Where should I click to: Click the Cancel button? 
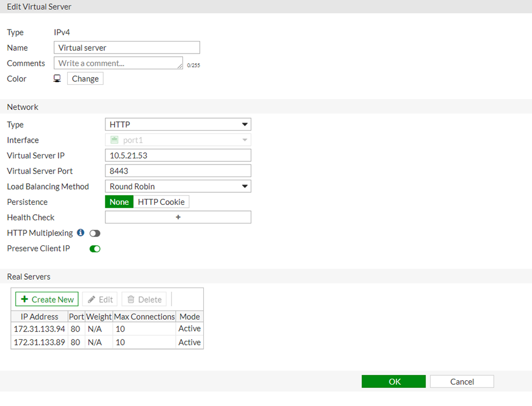[x=462, y=382]
